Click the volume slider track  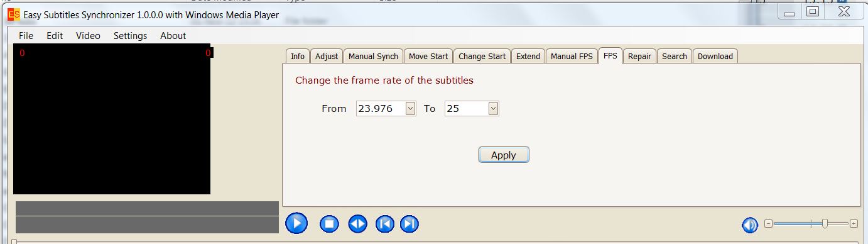pyautogui.click(x=810, y=223)
